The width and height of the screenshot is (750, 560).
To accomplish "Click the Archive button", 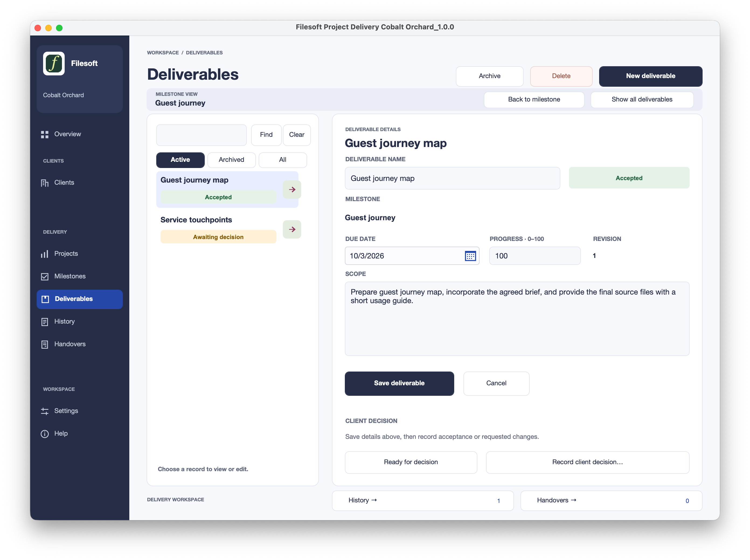I will click(x=489, y=76).
